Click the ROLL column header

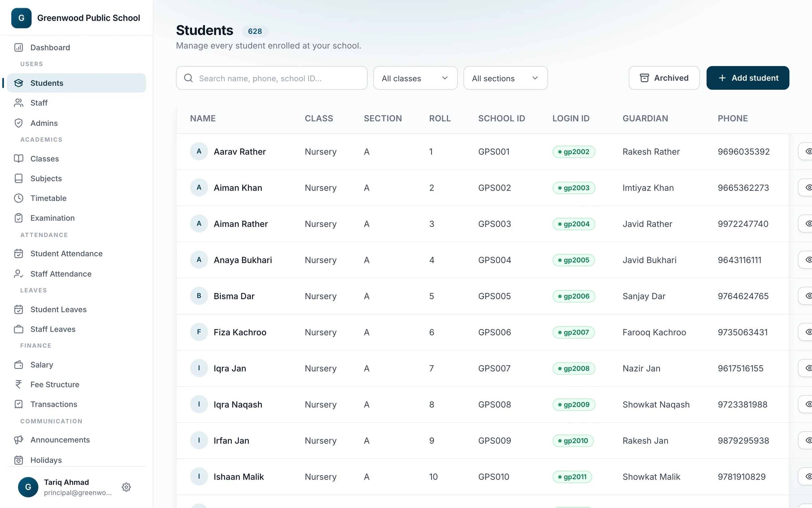[x=440, y=118]
